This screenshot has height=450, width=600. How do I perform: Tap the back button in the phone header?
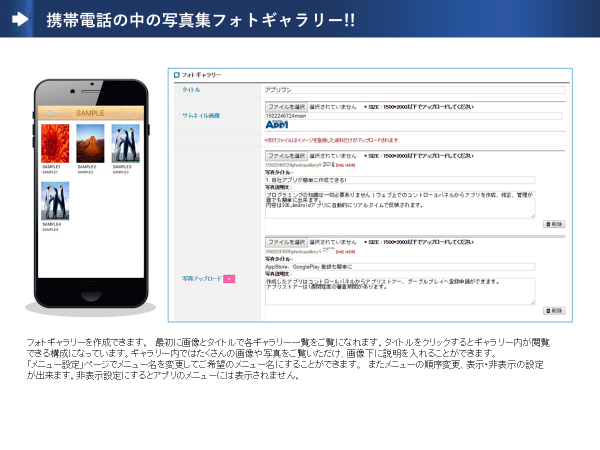coord(50,113)
